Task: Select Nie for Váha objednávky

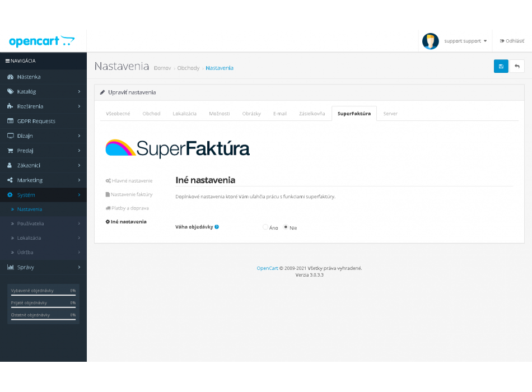Action: (x=286, y=227)
